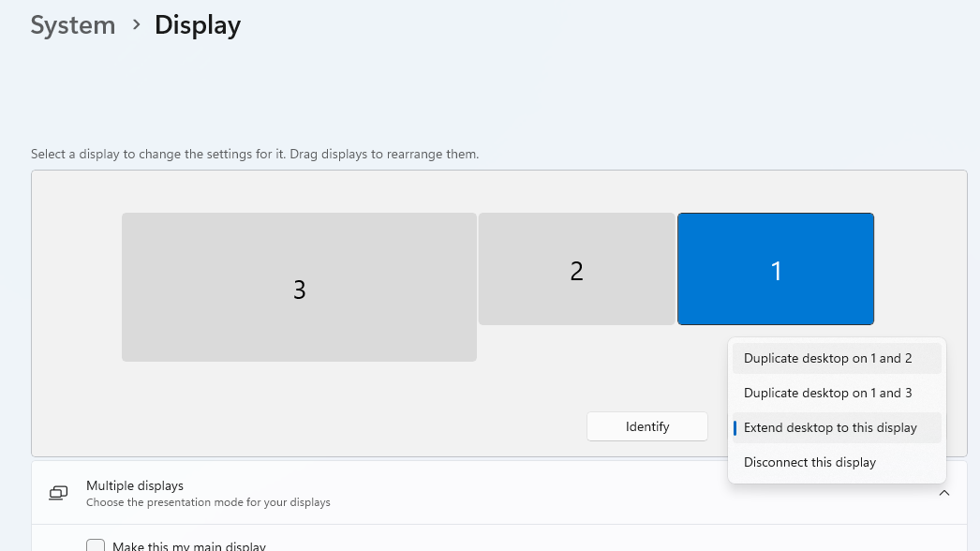This screenshot has height=551, width=980.
Task: Select Extend desktop to this display
Action: [830, 427]
